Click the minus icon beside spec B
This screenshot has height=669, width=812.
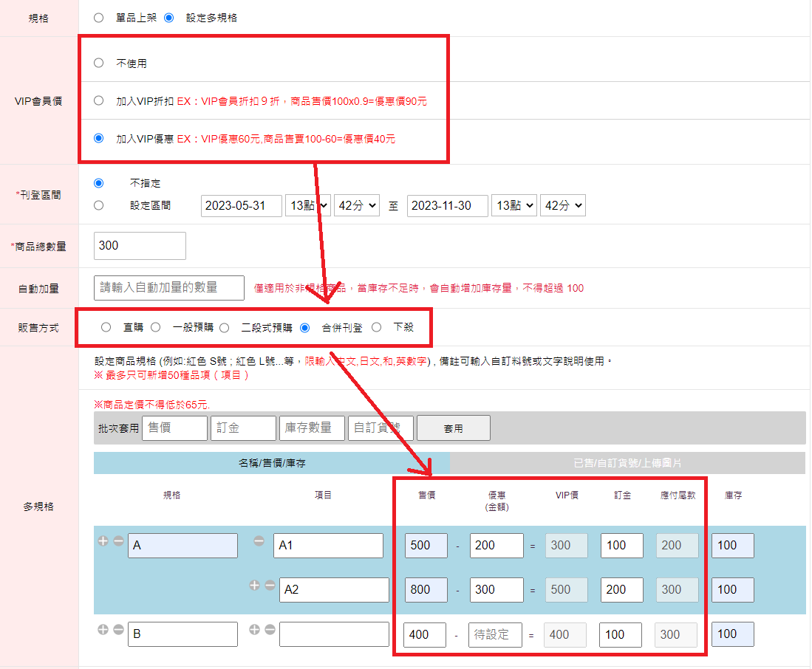click(118, 630)
